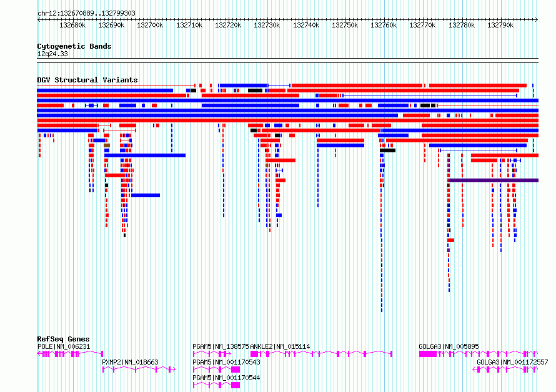Screen dimensions: 556x392
Task: Open the ANKLE2|NM_015114 gene label
Action: 280,346
